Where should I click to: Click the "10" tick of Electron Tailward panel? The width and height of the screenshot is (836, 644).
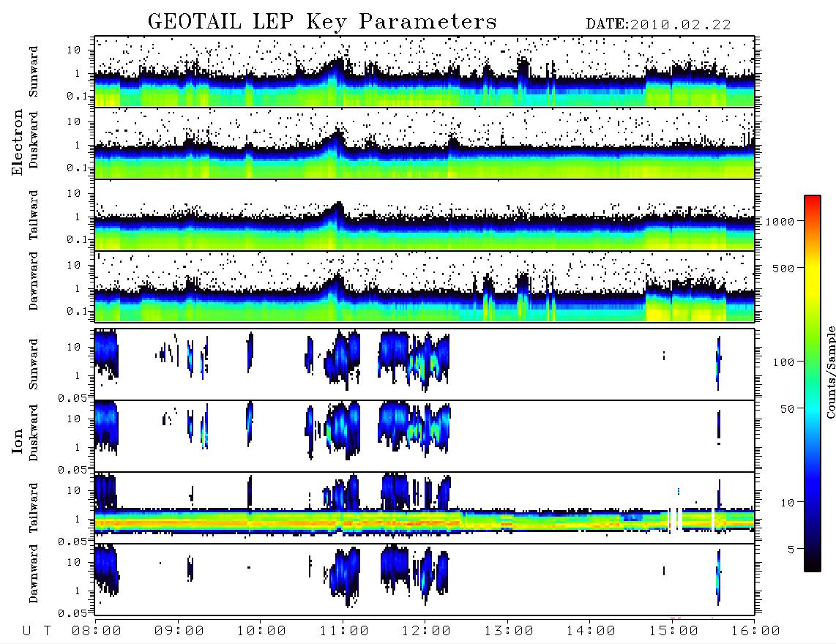click(x=74, y=193)
